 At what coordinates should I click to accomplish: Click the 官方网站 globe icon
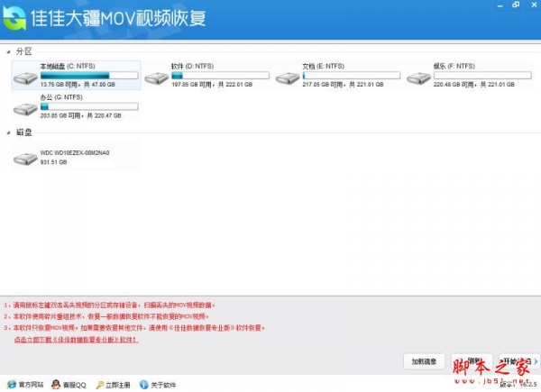click(x=12, y=385)
